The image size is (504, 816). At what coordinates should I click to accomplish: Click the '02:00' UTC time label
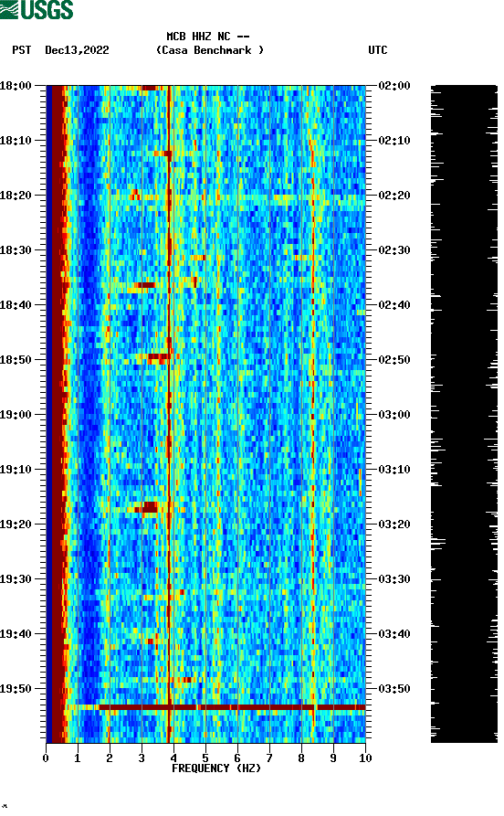pyautogui.click(x=394, y=85)
